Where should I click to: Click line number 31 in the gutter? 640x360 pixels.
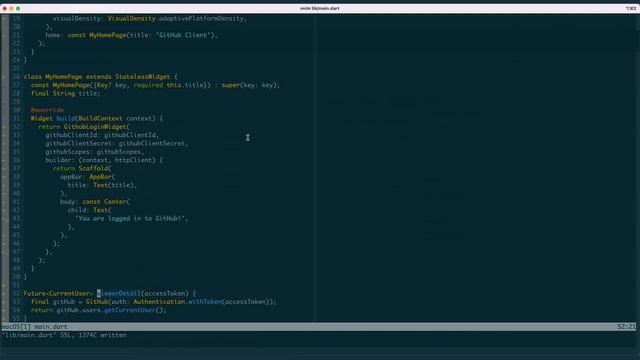pos(16,118)
